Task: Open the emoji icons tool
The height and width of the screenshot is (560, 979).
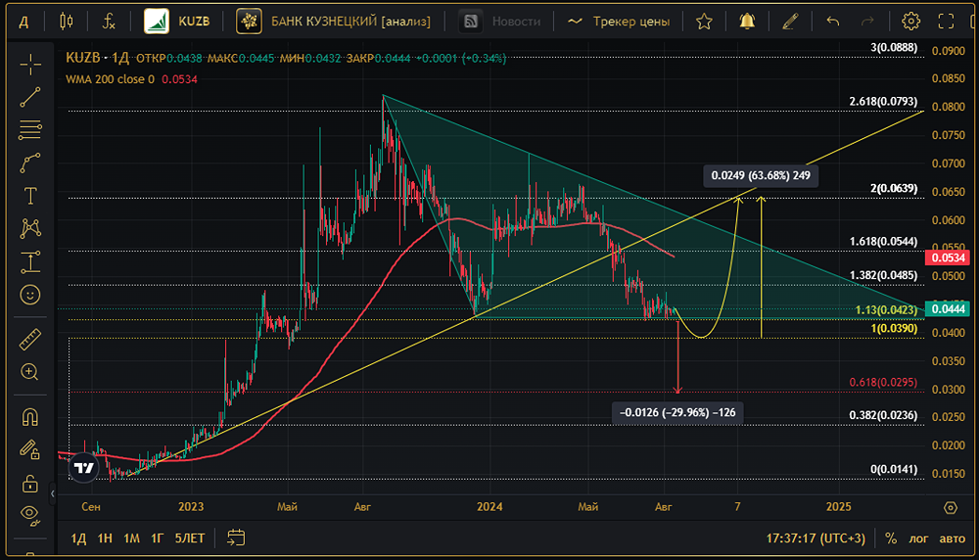Action: coord(30,295)
